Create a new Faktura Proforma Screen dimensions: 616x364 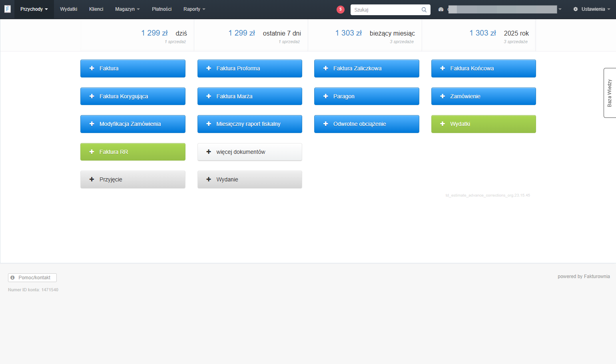[x=250, y=68]
